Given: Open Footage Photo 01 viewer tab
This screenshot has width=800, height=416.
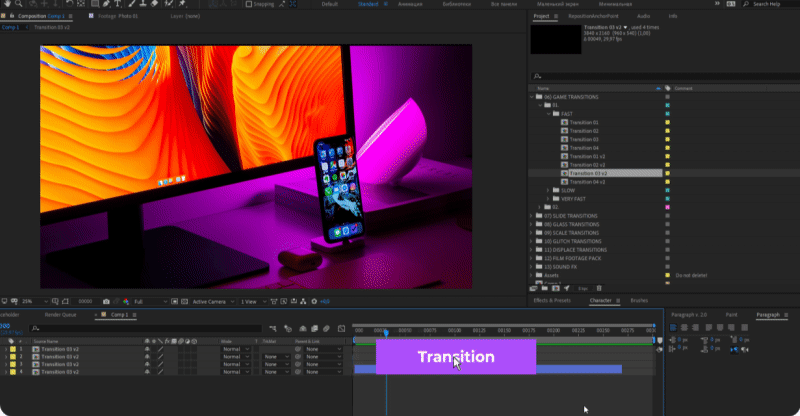Looking at the screenshot, I should pos(118,16).
